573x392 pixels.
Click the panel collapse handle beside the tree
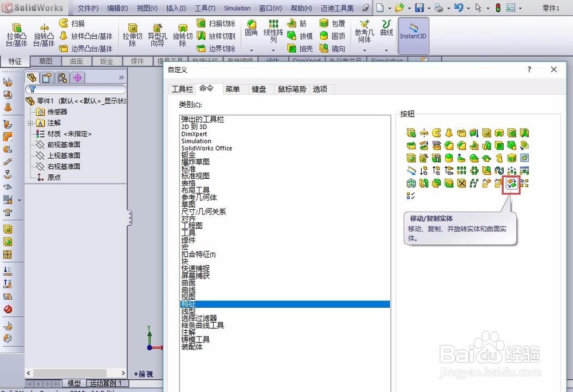129,218
